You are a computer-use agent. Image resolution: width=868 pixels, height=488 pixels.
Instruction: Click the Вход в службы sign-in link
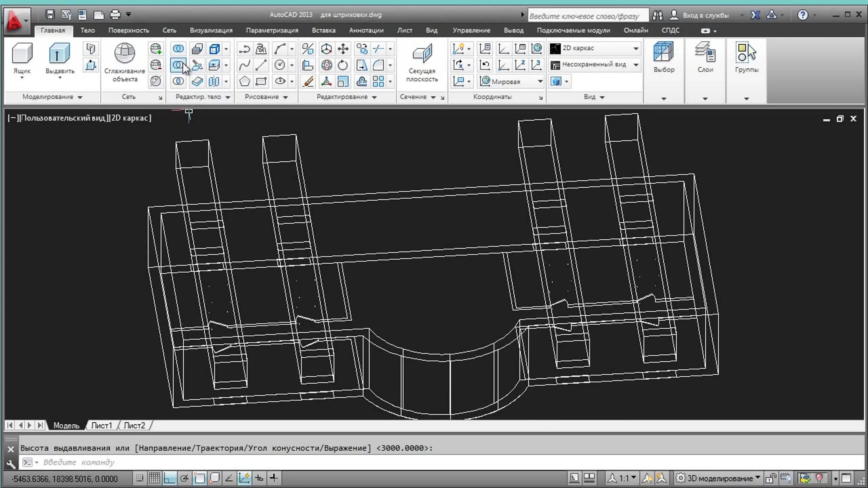point(705,16)
